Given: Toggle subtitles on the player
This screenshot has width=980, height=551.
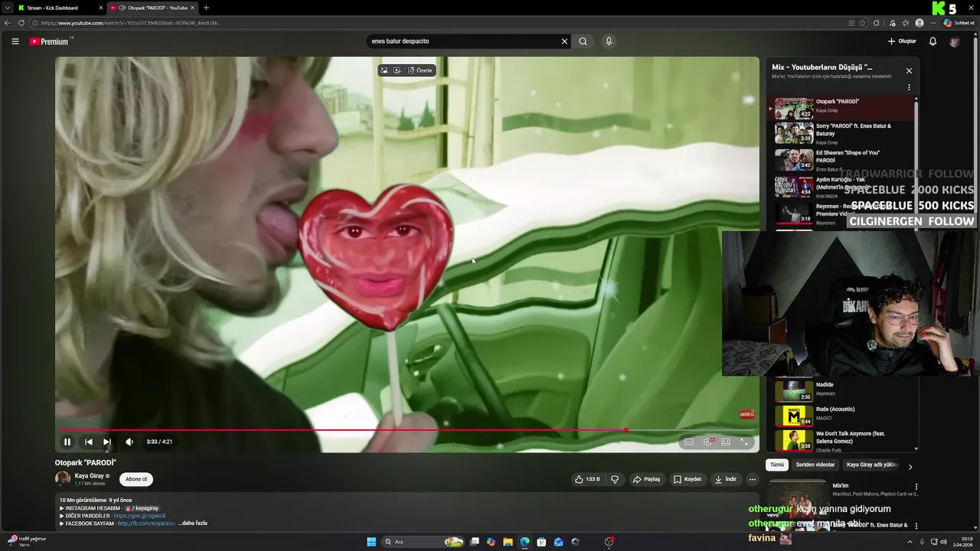Looking at the screenshot, I should [689, 442].
